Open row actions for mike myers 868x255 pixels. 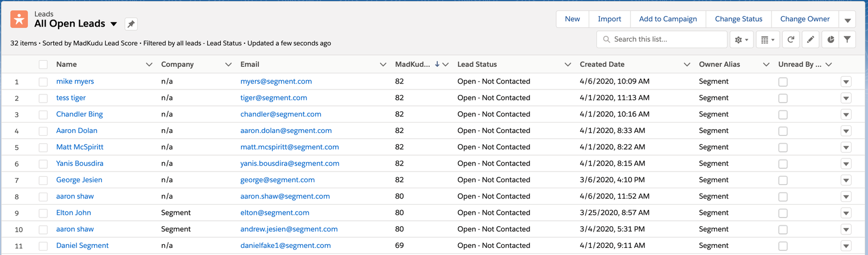coord(846,82)
